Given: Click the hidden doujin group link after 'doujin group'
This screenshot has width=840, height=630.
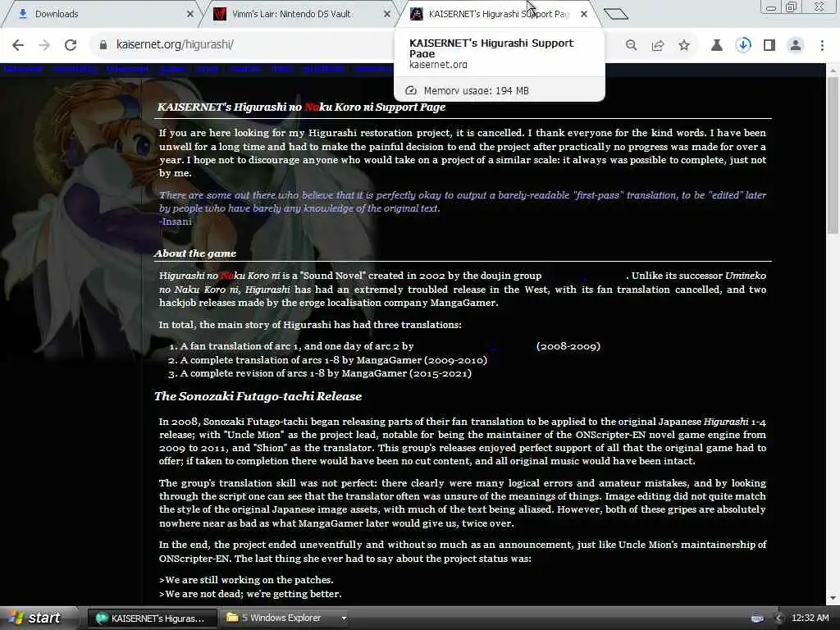Looking at the screenshot, I should coord(584,276).
